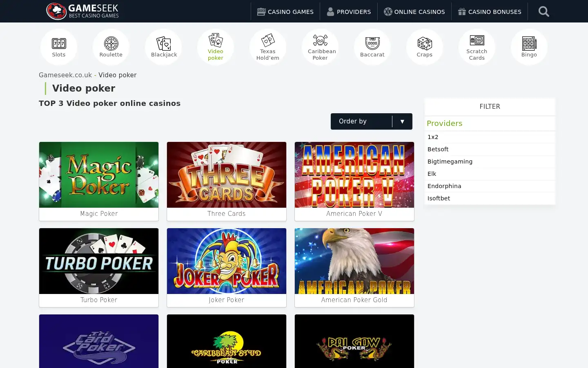
Task: Open the American Poker V thumbnail
Action: [x=354, y=175]
